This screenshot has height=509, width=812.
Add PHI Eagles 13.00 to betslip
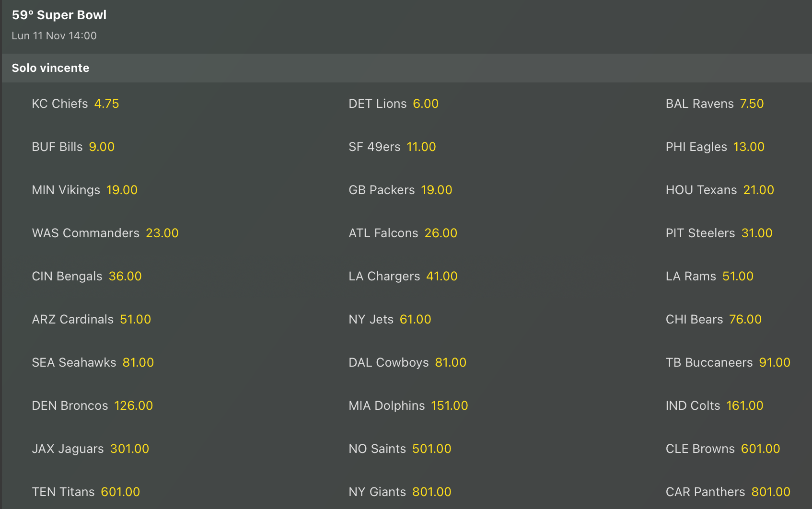coord(714,147)
